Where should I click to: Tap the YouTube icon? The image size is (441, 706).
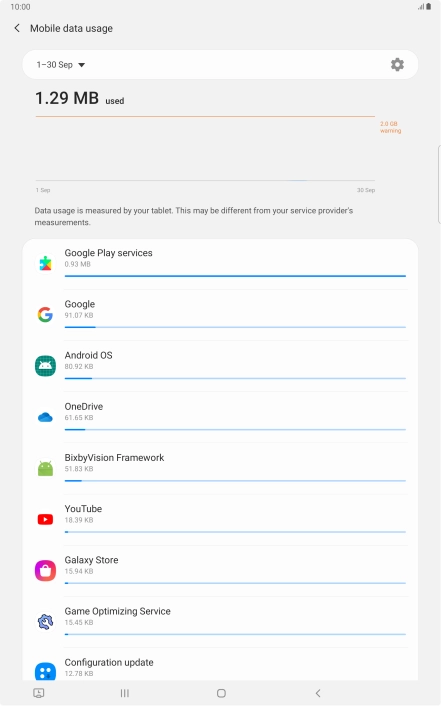click(x=45, y=519)
